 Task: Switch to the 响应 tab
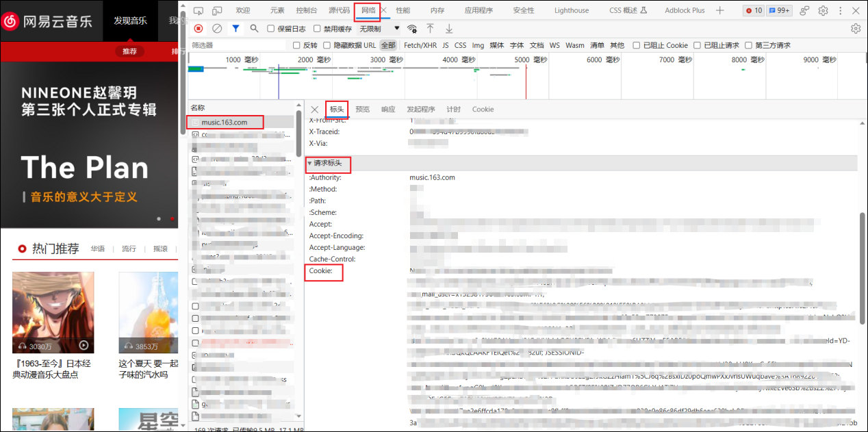point(388,110)
